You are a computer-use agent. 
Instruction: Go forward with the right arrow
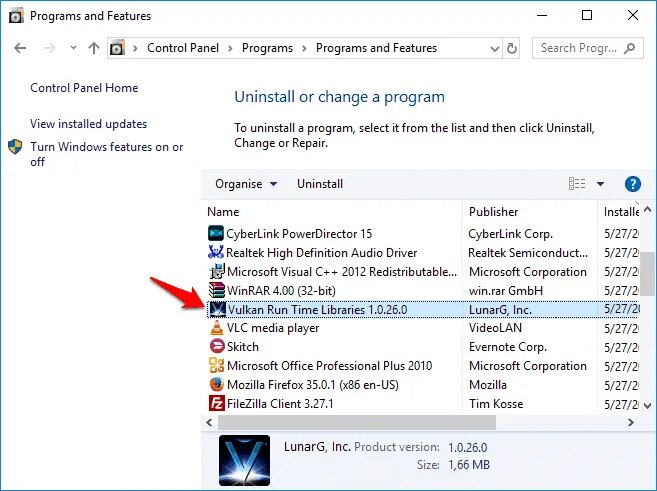point(49,48)
